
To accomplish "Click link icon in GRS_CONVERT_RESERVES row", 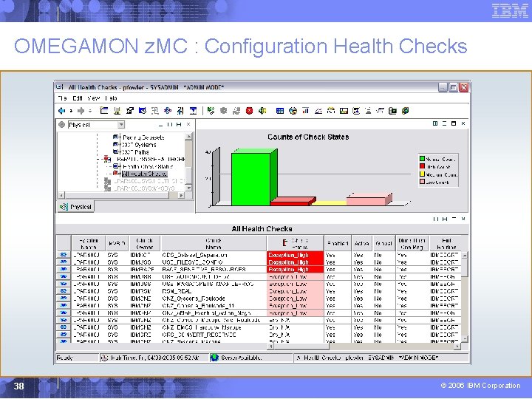I will (64, 335).
